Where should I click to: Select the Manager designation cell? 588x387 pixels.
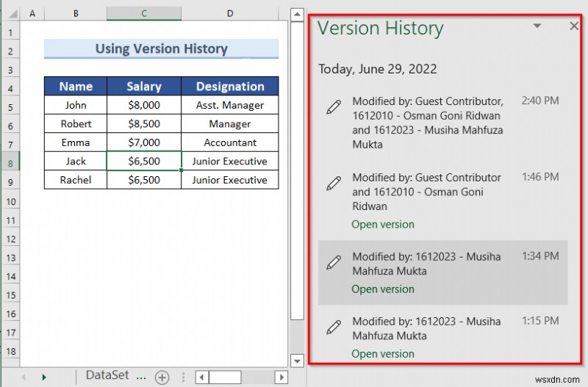230,123
